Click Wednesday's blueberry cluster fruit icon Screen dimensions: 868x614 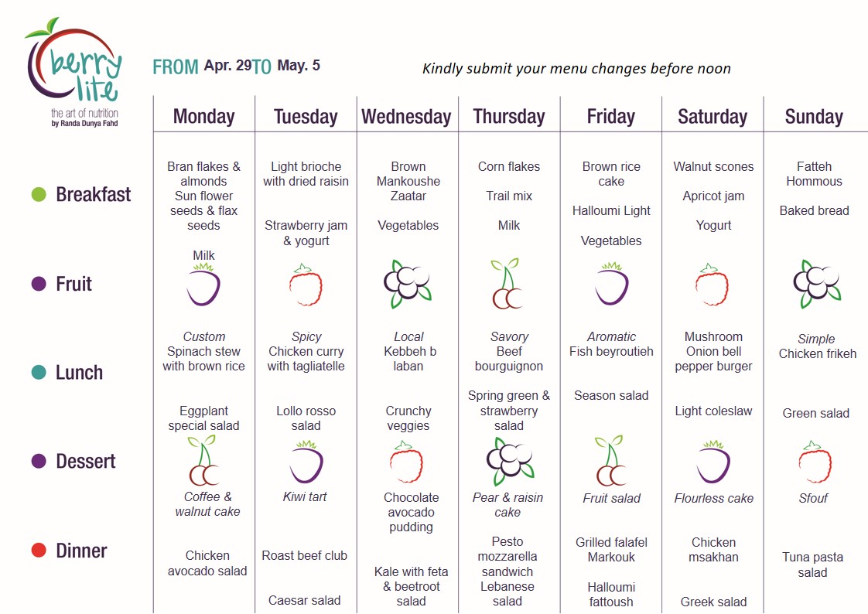408,284
